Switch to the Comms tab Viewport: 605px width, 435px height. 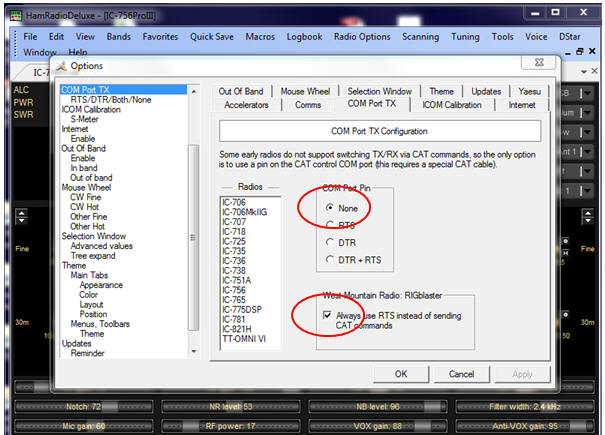pos(308,105)
